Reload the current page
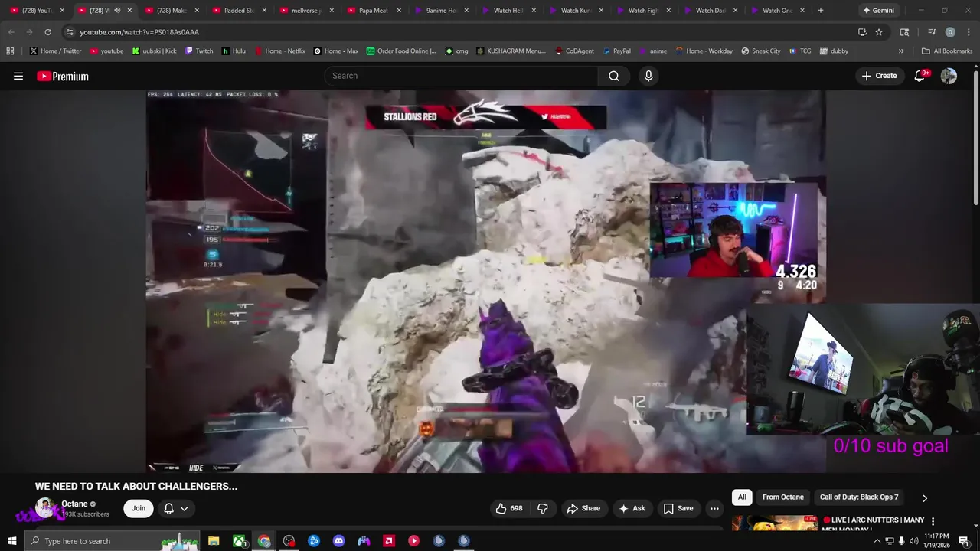Image resolution: width=980 pixels, height=551 pixels. [47, 32]
